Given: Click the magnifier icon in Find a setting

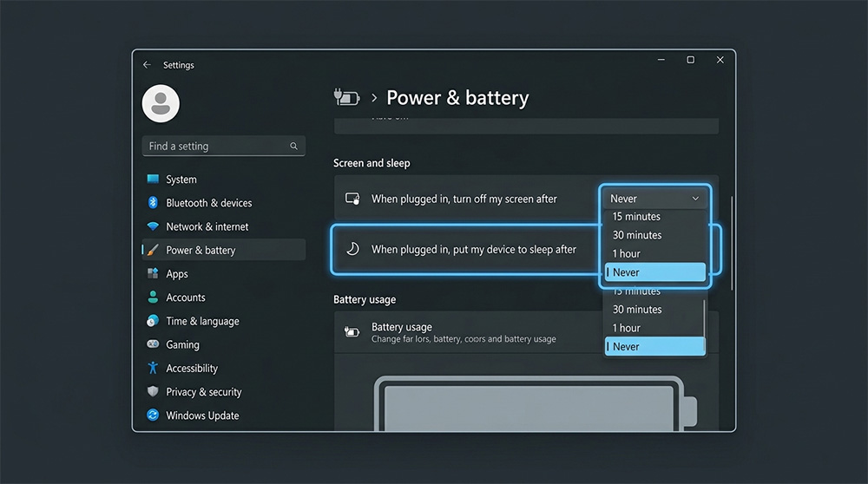Looking at the screenshot, I should coord(293,146).
